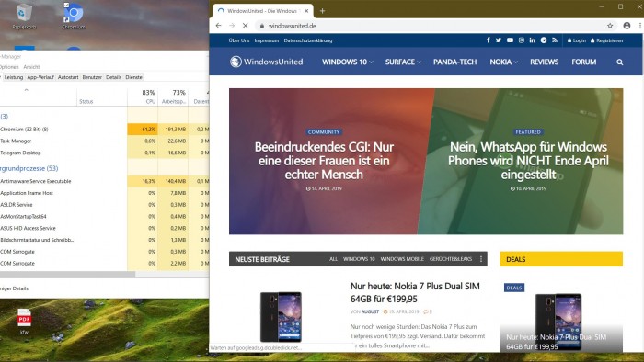Open WindowsUnited LinkedIn icon
This screenshot has width=644, height=362.
533,40
